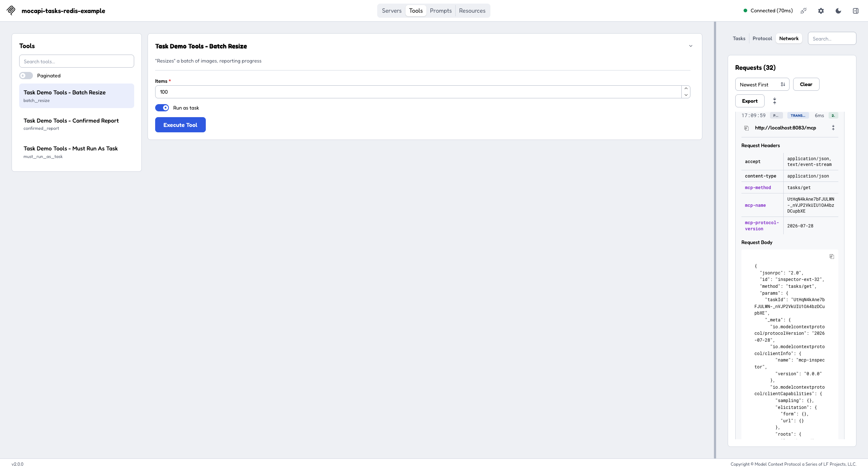Click the Request Headers section title
This screenshot has height=470, width=868.
[760, 145]
